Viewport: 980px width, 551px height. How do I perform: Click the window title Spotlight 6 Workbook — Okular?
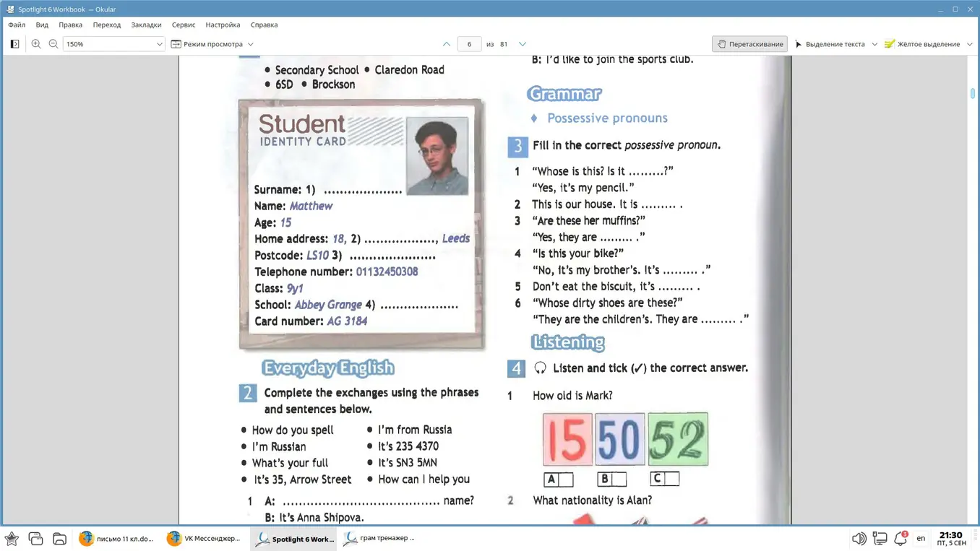click(67, 9)
